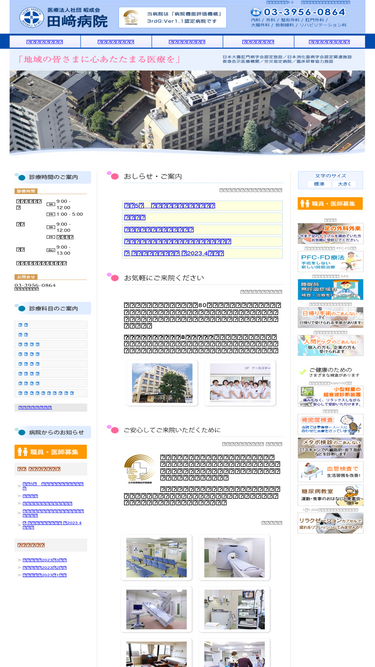Screen dimensions: 375x667
Task: Open the 骨密度検査 banner
Action: (330, 424)
